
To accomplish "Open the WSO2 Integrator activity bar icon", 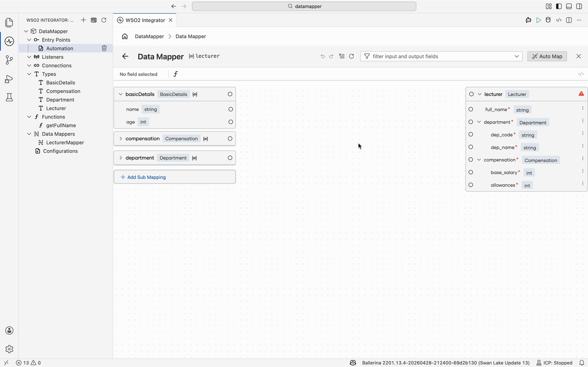I will point(9,41).
